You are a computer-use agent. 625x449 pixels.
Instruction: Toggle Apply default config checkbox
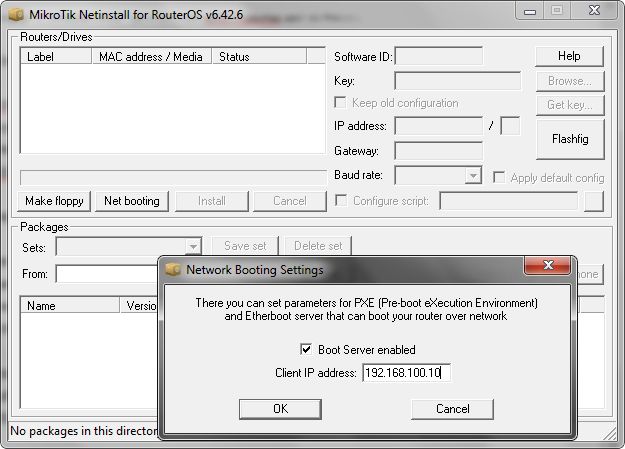499,177
